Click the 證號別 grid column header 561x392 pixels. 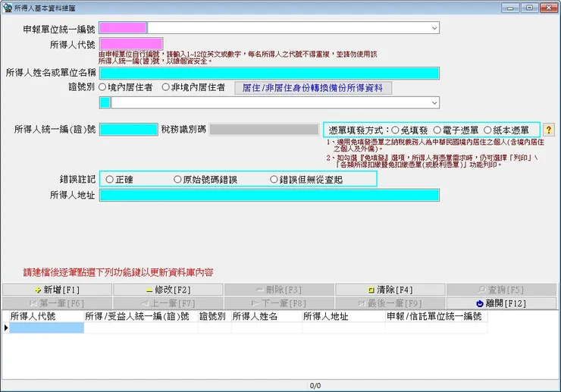215,316
